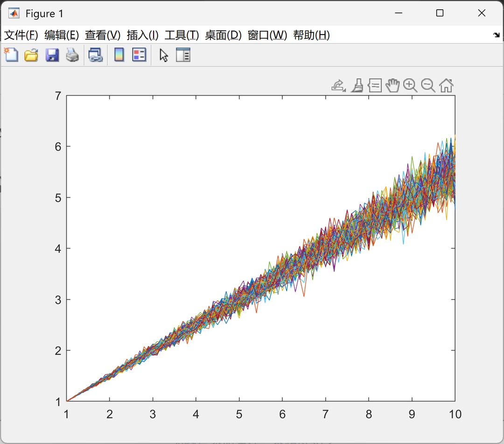The width and height of the screenshot is (504, 444).
Task: Insert Legend from toolbar
Action: coord(139,55)
